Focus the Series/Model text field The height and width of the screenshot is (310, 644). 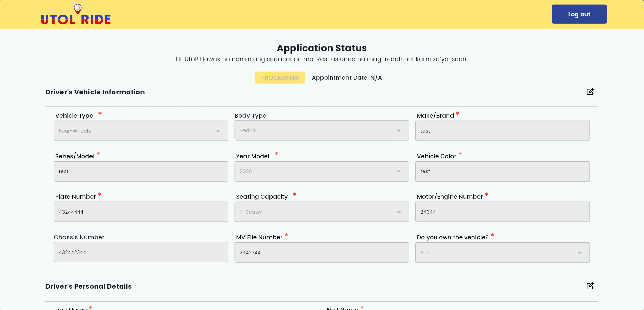coord(141,171)
